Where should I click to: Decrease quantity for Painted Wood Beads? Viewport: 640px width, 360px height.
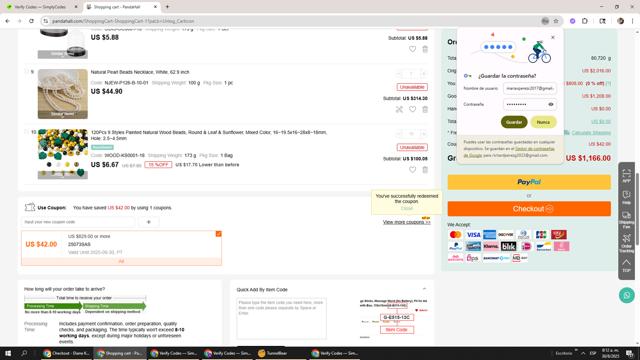(x=399, y=134)
